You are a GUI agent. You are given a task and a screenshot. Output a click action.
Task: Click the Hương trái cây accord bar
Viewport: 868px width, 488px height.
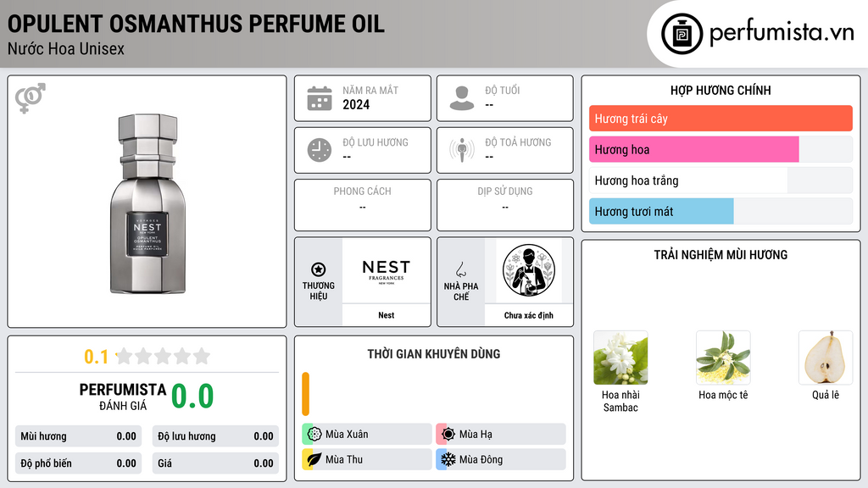click(721, 119)
